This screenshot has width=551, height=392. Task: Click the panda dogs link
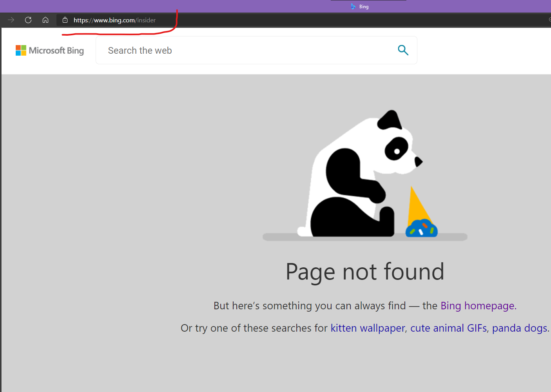pos(520,328)
